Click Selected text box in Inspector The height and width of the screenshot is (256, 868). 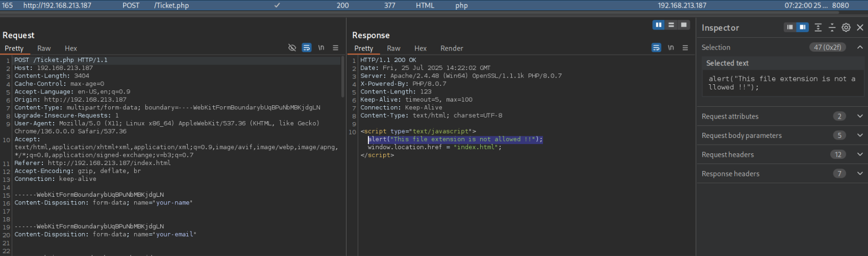(x=782, y=83)
